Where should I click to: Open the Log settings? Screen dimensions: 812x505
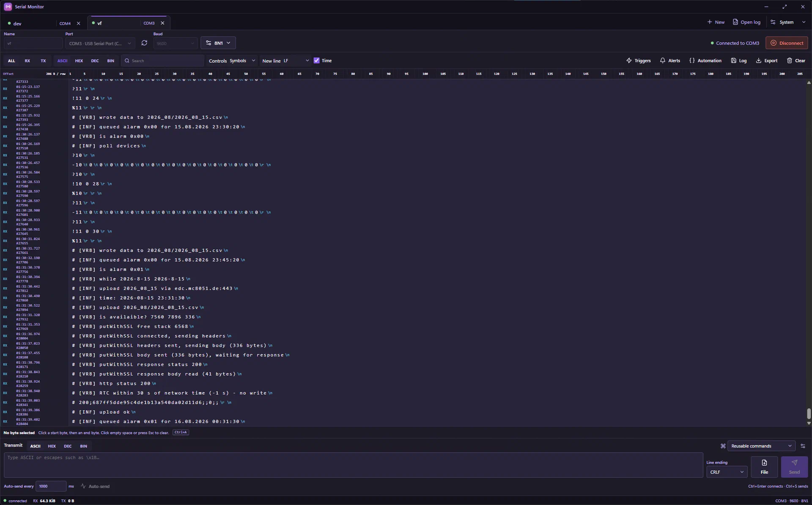pyautogui.click(x=738, y=61)
